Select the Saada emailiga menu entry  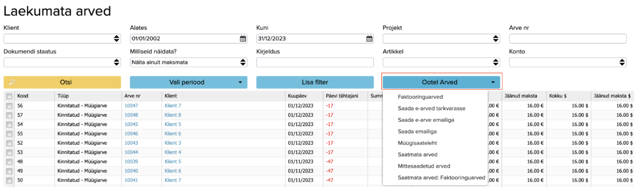(417, 131)
